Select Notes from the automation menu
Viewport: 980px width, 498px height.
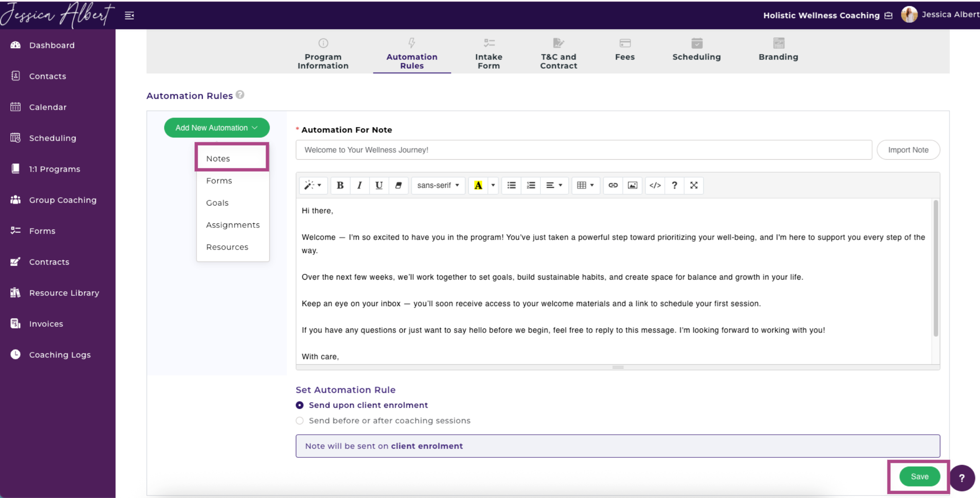232,158
